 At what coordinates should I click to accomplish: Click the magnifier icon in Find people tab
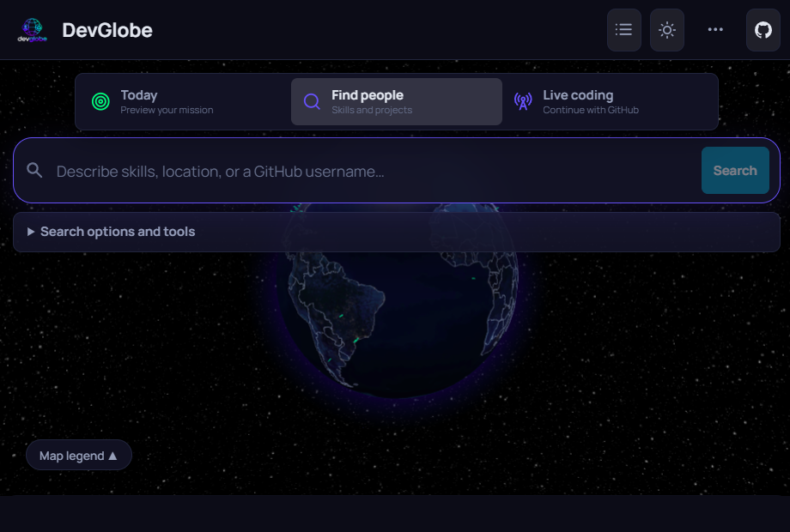tap(312, 101)
